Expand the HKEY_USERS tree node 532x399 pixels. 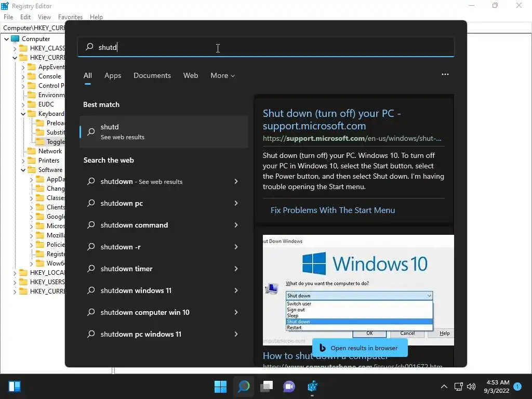[x=15, y=282]
